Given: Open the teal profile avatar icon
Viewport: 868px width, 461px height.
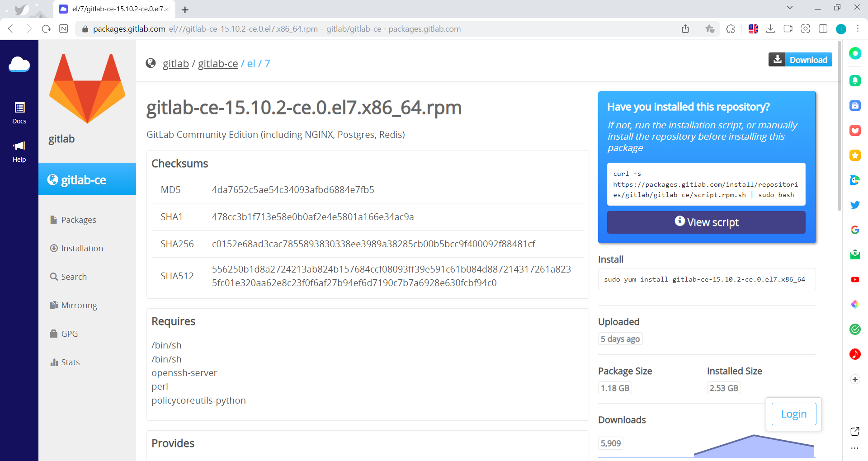Looking at the screenshot, I should tap(841, 29).
